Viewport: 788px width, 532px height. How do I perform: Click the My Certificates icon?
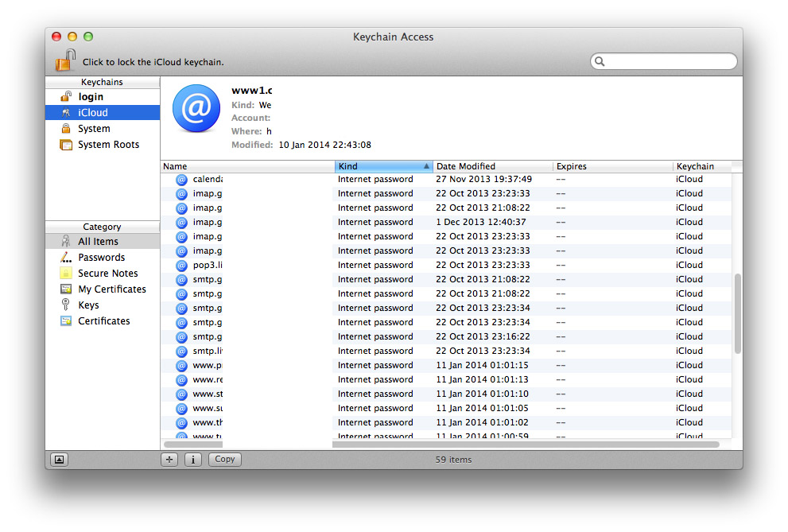[66, 289]
